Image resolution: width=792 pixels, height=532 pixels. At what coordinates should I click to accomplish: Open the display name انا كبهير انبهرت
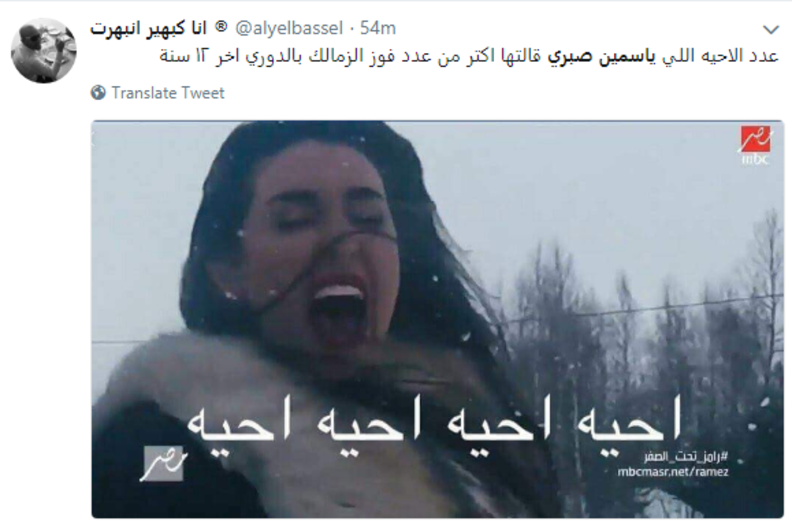click(x=149, y=28)
